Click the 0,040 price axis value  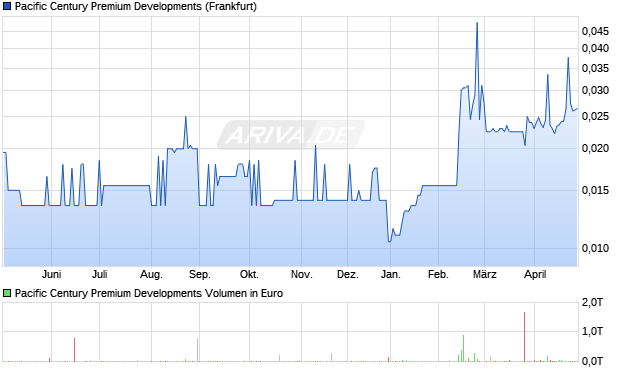pyautogui.click(x=595, y=48)
